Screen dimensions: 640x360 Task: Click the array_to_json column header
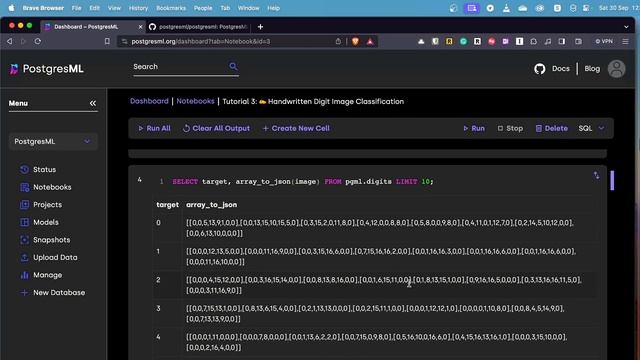[211, 205]
